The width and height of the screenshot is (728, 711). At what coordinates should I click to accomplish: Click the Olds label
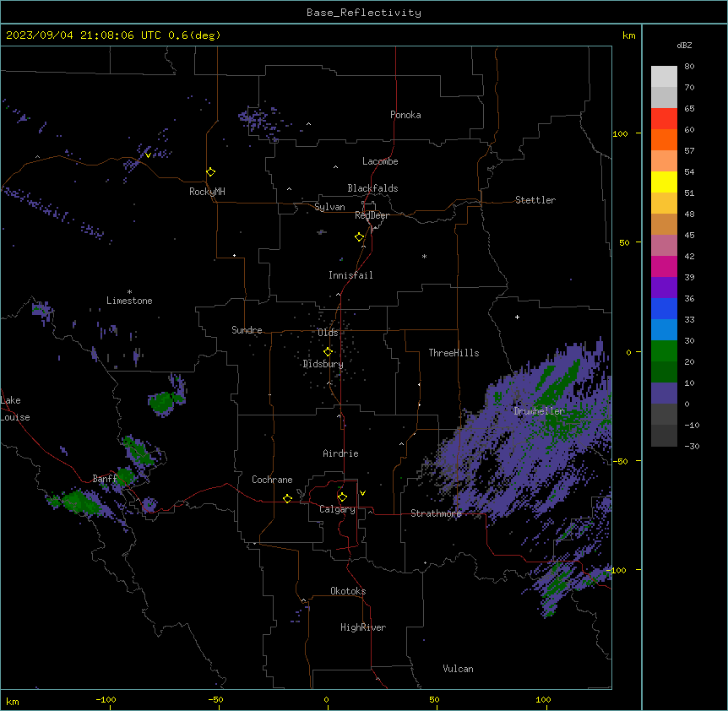328,333
